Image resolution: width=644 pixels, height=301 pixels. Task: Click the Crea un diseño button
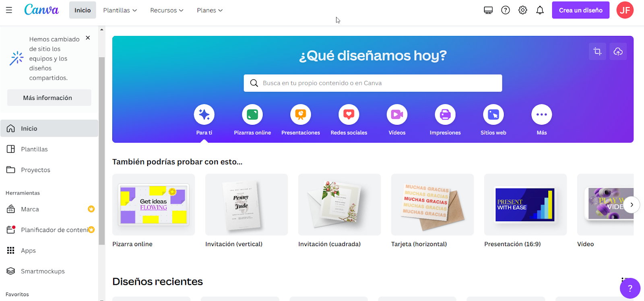pyautogui.click(x=581, y=10)
